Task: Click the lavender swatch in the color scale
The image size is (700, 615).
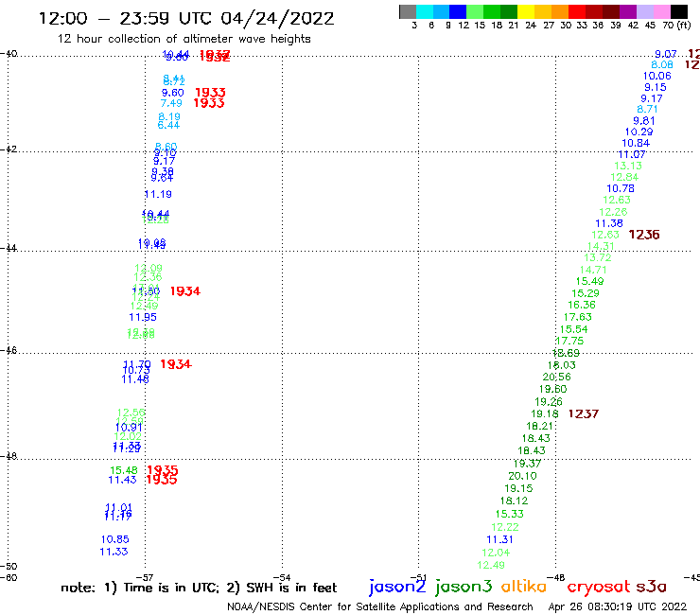Action: pyautogui.click(x=644, y=11)
